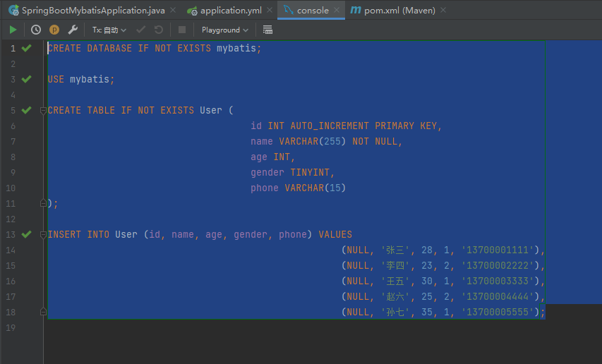Click the row containing '13700004444'
The height and width of the screenshot is (364, 602).
tap(443, 296)
